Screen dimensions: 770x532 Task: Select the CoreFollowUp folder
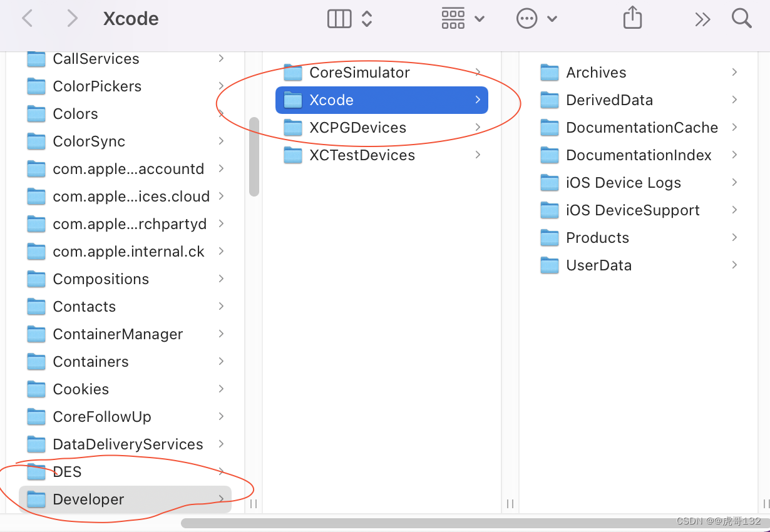point(125,417)
